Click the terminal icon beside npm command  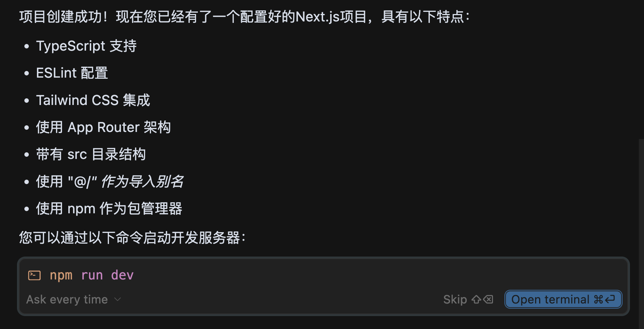(x=34, y=275)
